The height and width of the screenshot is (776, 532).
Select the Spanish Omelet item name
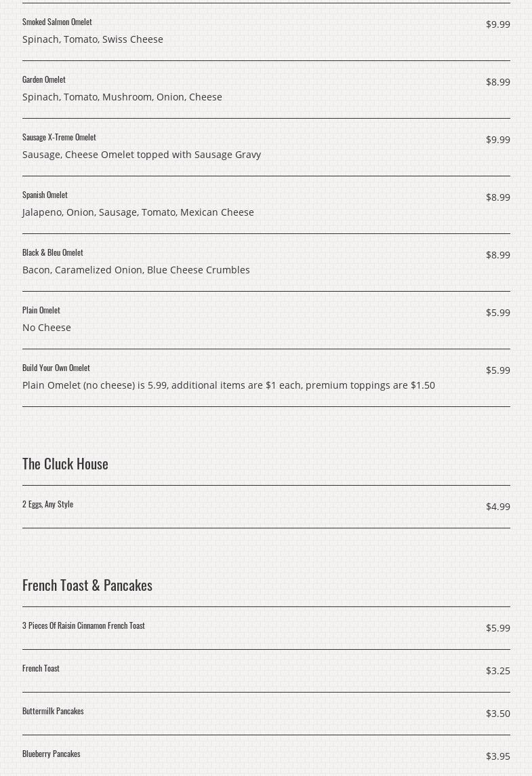(x=45, y=195)
